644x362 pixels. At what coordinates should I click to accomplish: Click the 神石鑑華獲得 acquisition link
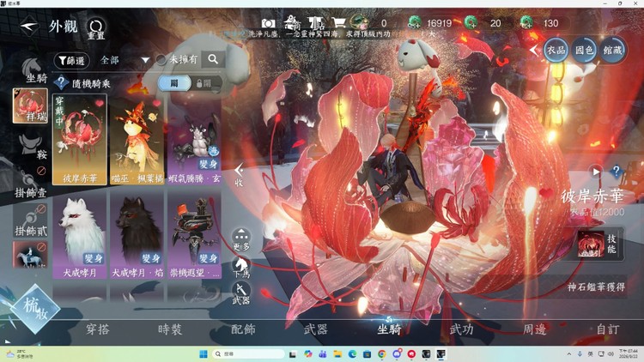coord(596,287)
